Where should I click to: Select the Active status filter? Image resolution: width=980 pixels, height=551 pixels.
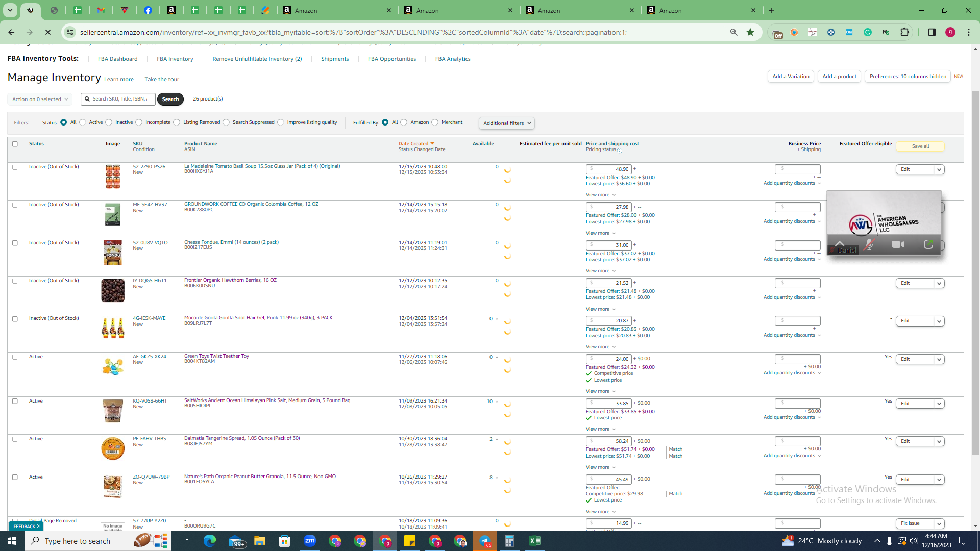click(83, 122)
